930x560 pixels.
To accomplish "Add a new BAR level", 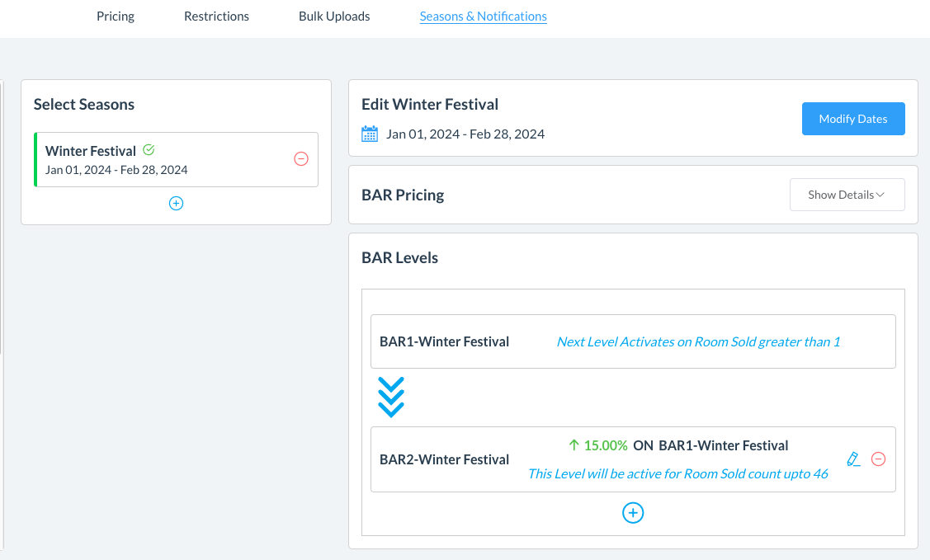I will (633, 513).
